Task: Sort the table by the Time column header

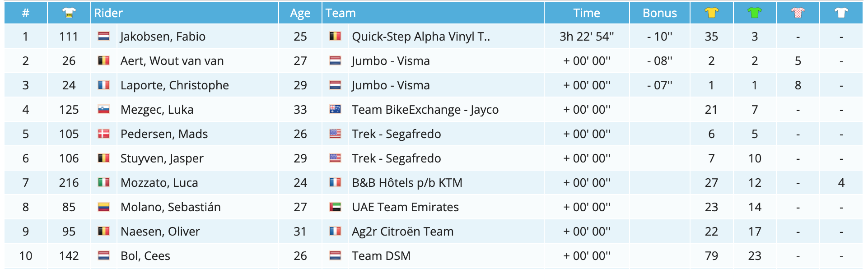Action: (x=586, y=13)
